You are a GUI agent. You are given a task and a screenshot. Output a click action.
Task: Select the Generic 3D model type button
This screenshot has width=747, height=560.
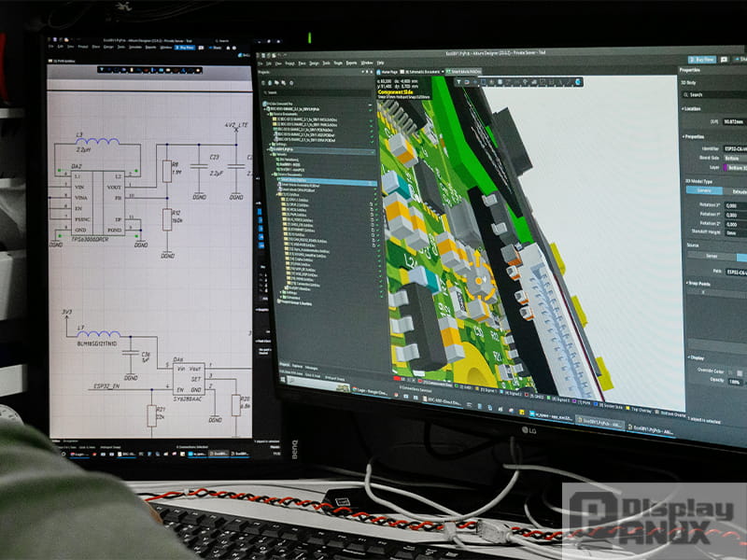tap(705, 190)
